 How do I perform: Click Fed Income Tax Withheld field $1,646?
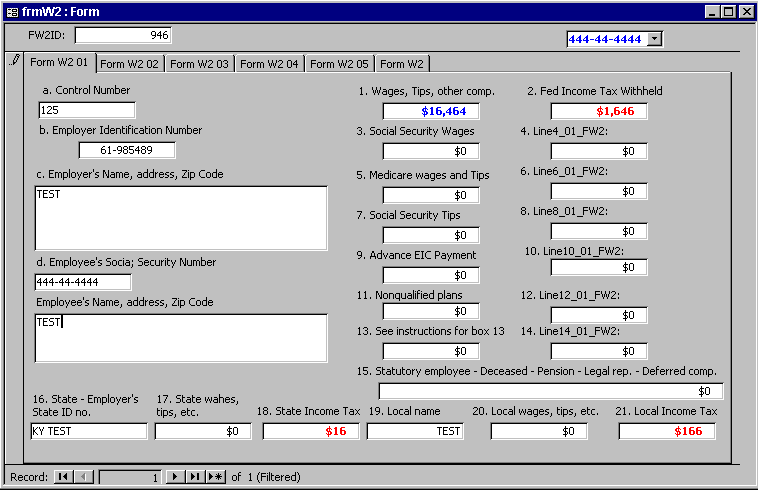point(599,111)
